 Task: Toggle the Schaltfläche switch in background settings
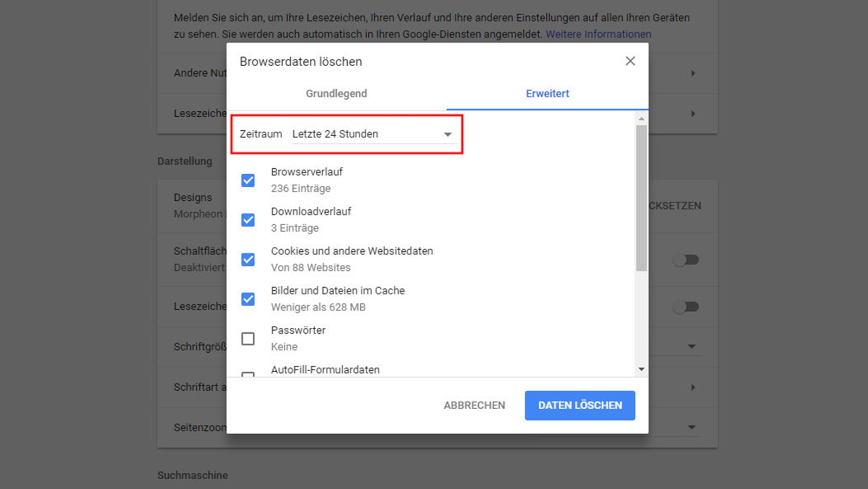point(686,260)
